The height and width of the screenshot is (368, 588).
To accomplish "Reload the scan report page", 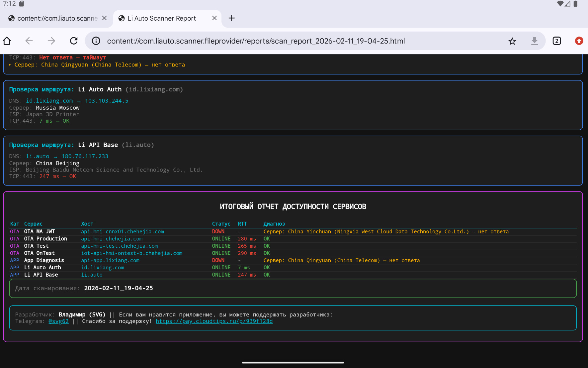I will (74, 41).
